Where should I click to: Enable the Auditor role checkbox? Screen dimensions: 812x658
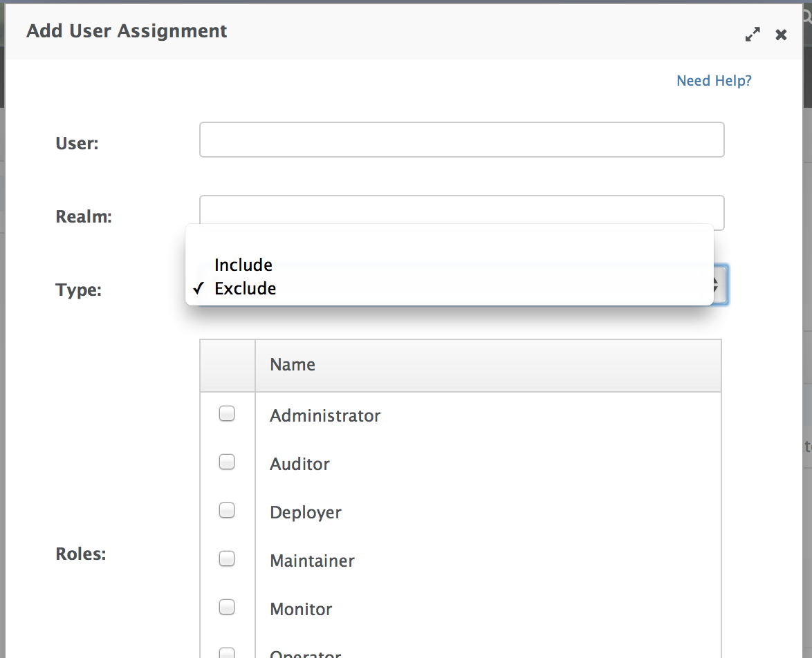tap(227, 462)
